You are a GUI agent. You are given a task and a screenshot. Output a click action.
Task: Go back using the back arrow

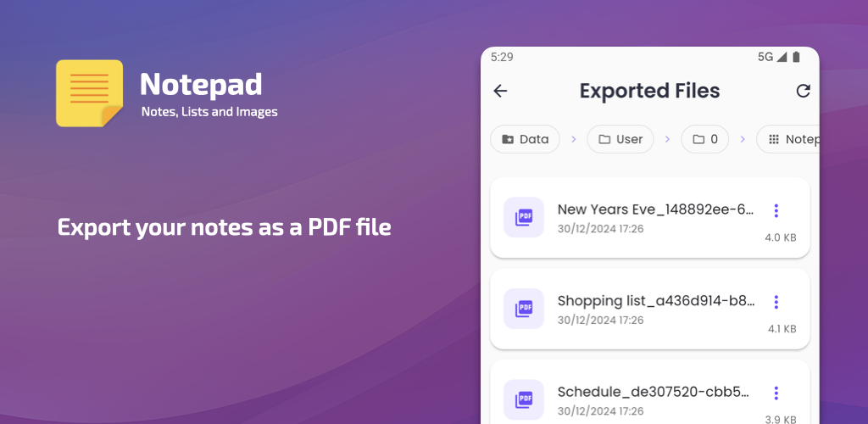[500, 91]
